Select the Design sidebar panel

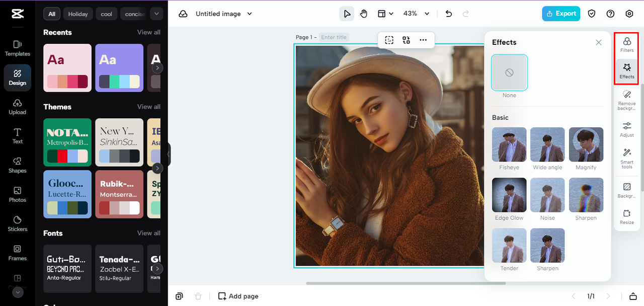point(18,78)
